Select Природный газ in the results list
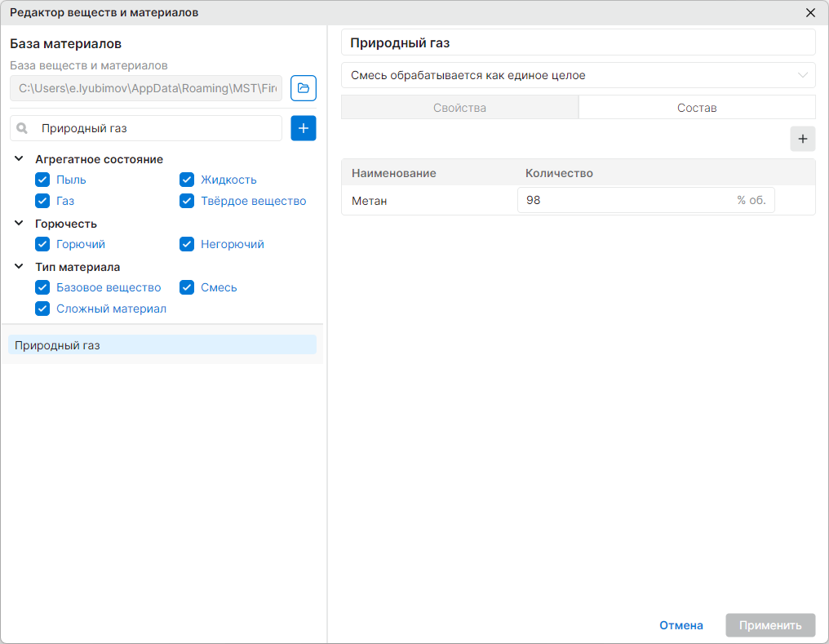Viewport: 829px width, 644px height. pos(162,345)
